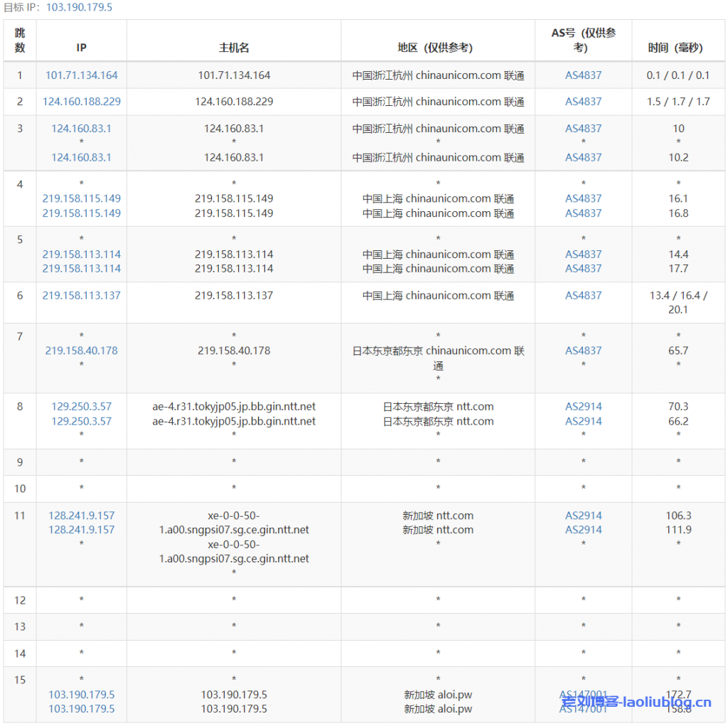Open AS4837 link in hop 1 row

[x=583, y=75]
